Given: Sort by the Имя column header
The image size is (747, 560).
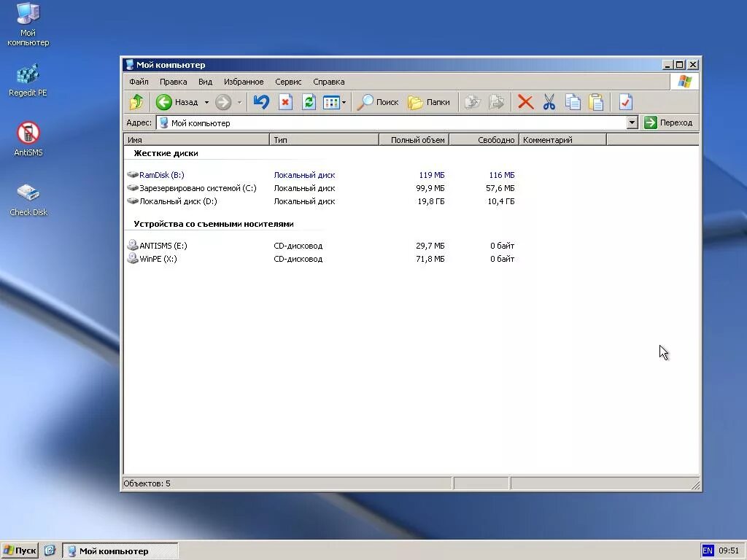Looking at the screenshot, I should pyautogui.click(x=197, y=139).
